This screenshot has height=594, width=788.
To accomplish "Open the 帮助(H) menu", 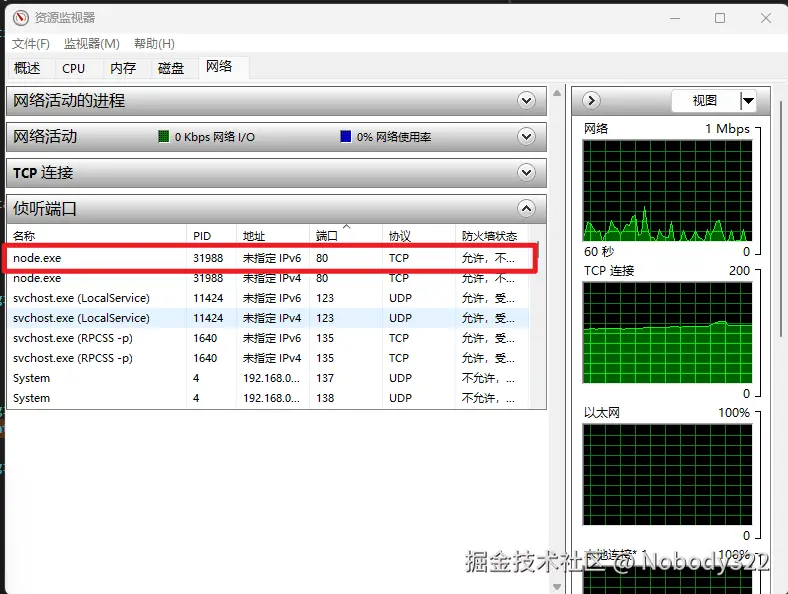I will (x=154, y=44).
